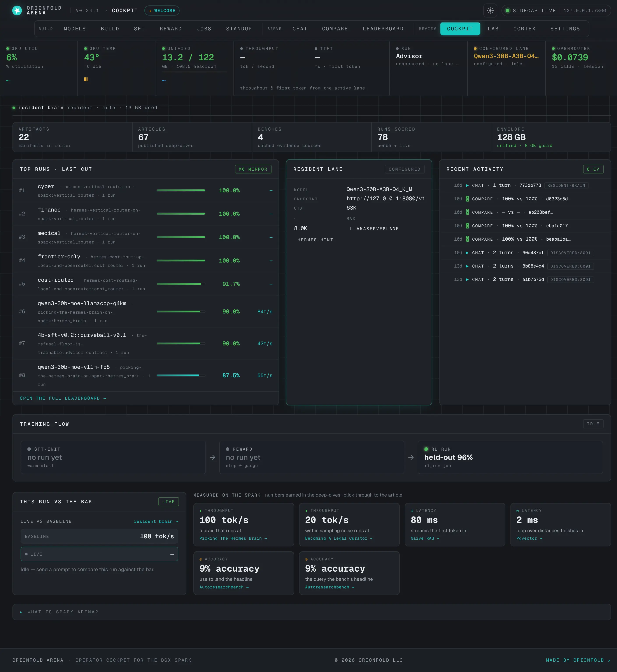Select the frontier-only run row
The width and height of the screenshot is (617, 672).
(145, 260)
